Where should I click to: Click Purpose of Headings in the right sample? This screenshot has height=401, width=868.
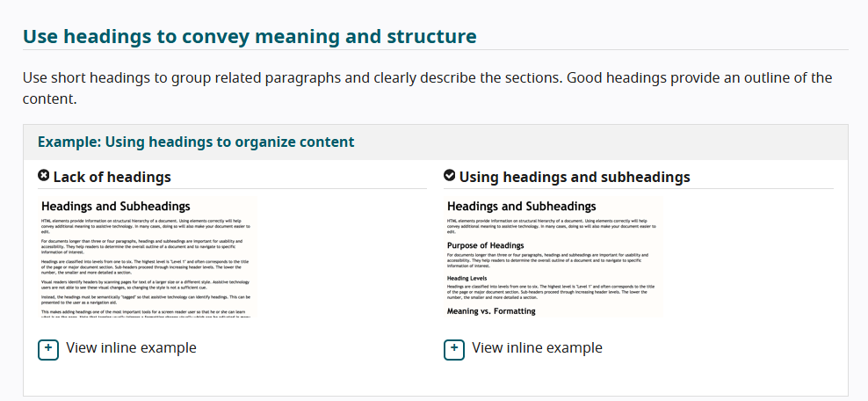click(x=486, y=245)
